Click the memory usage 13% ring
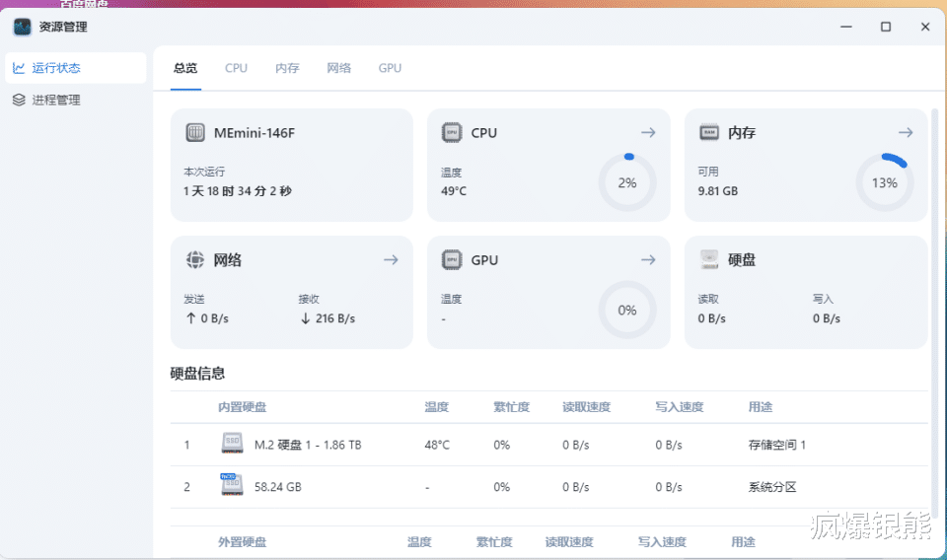Viewport: 947px width, 560px height. point(884,182)
